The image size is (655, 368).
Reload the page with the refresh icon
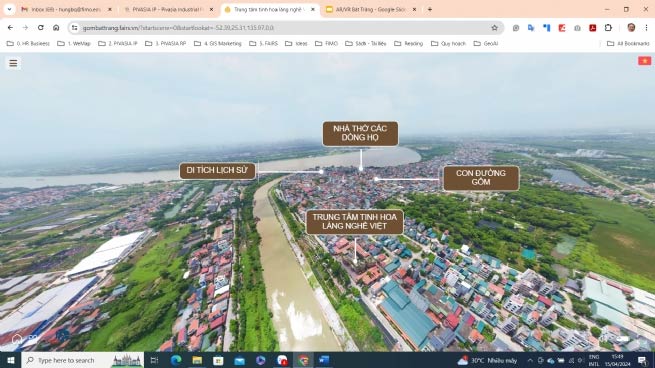coord(41,28)
